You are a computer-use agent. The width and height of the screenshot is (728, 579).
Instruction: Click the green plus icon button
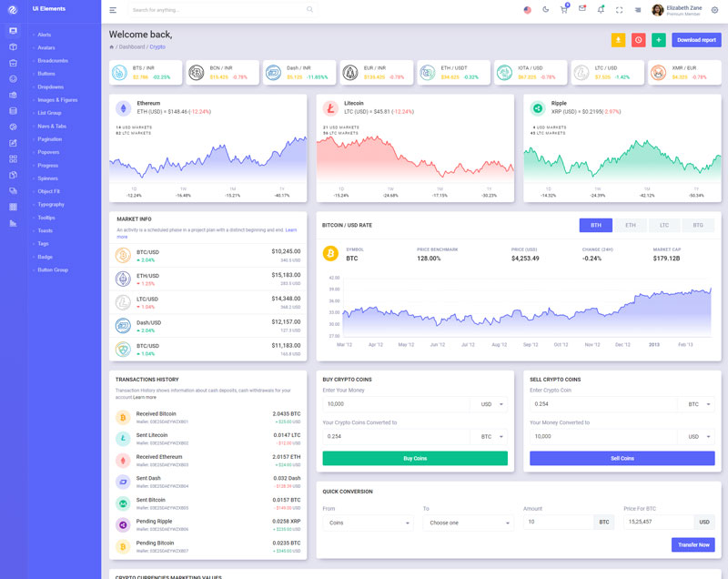pyautogui.click(x=659, y=40)
